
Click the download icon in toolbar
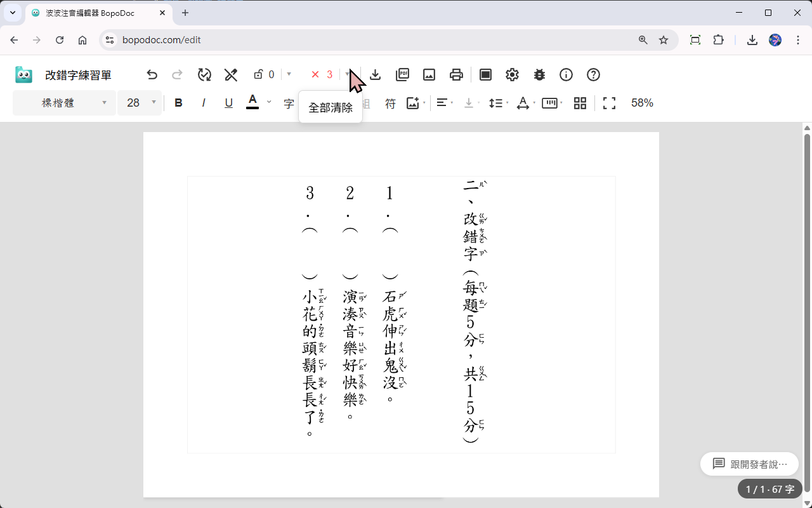coord(375,75)
